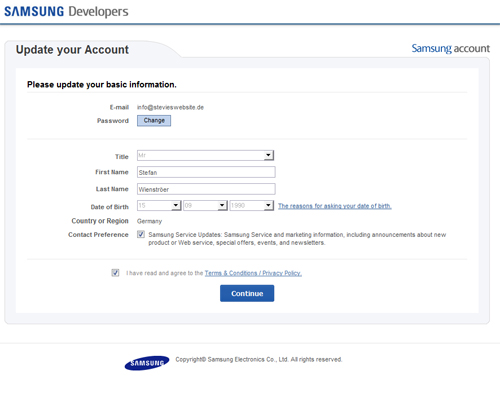Click the Country or Region label
The width and height of the screenshot is (500, 397).
tap(100, 221)
